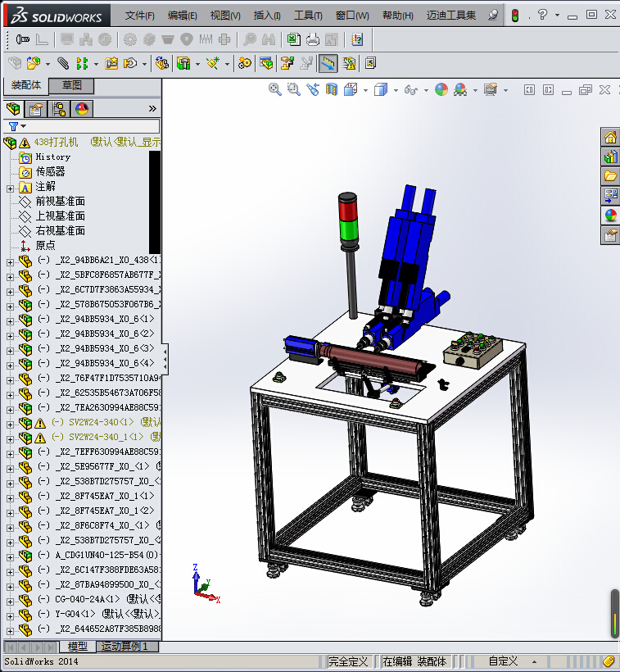This screenshot has width=620, height=672.
Task: Open the 文件(F) menu
Action: pyautogui.click(x=139, y=16)
